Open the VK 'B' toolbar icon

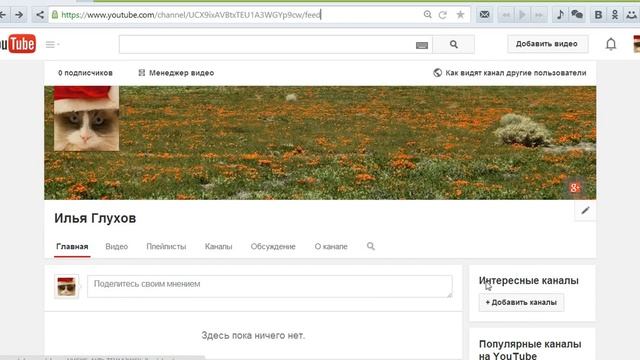coord(598,15)
